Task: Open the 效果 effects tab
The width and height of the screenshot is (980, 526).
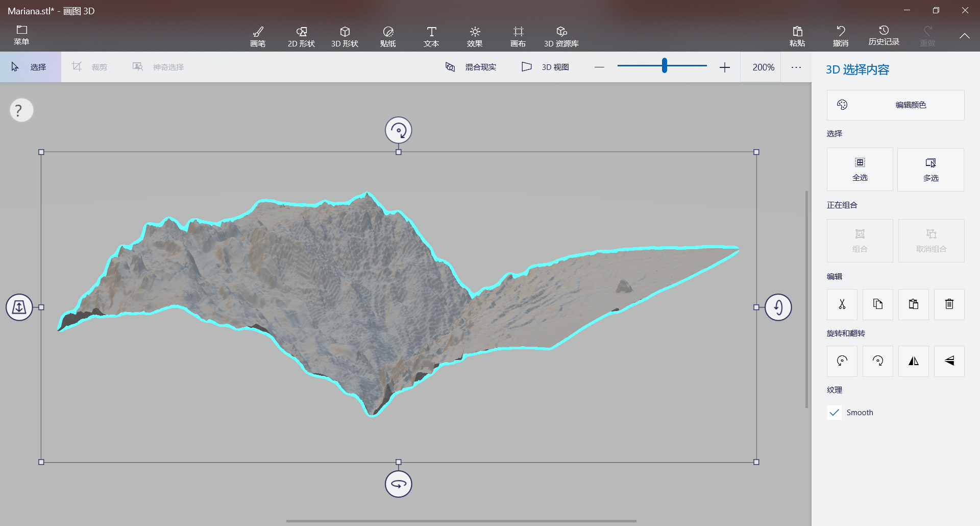Action: tap(475, 36)
